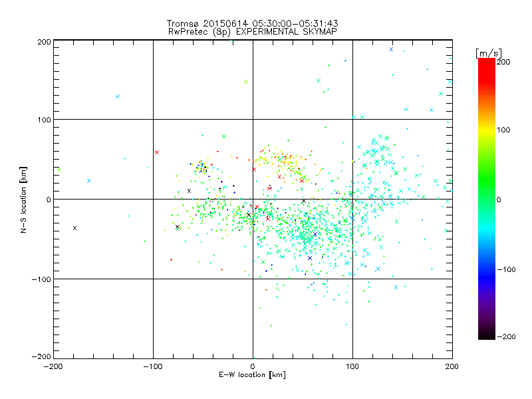Click the colorbar tick label '200'
Viewport: 532px width, 399px height.
(x=503, y=62)
